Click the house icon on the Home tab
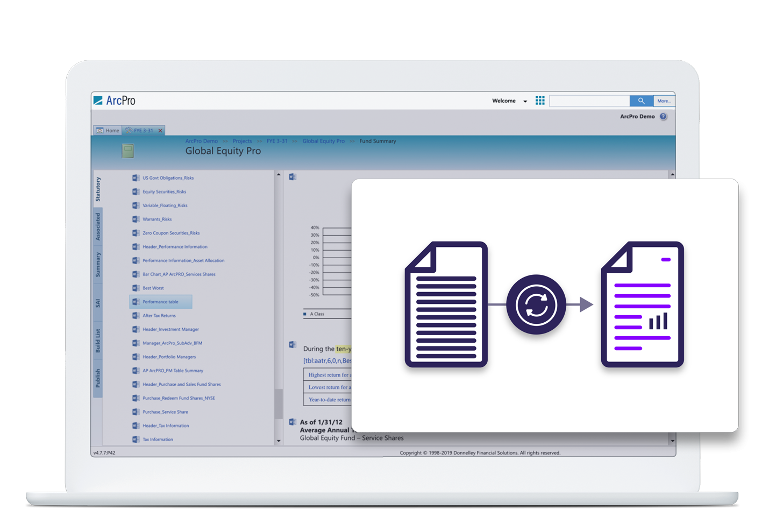Image resolution: width=776 pixels, height=532 pixels. click(100, 130)
